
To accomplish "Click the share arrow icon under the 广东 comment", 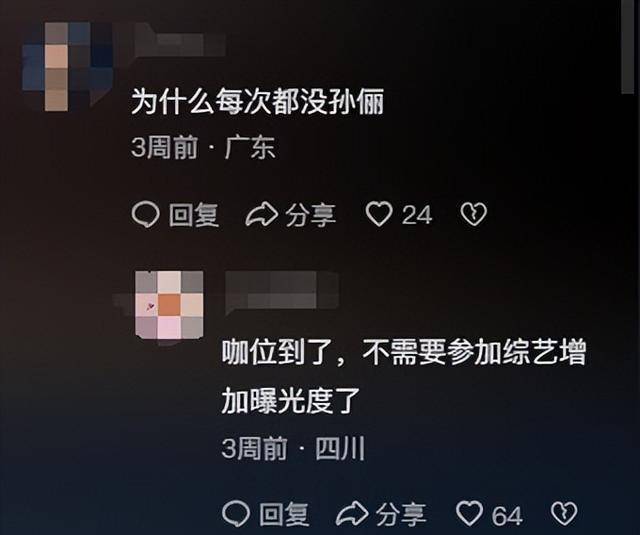I will click(x=262, y=214).
